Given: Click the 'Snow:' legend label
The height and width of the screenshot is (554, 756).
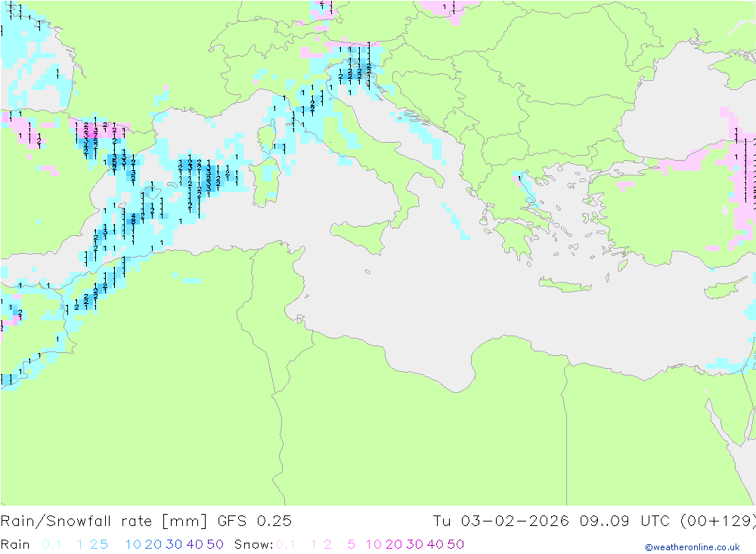Looking at the screenshot, I should 253,544.
